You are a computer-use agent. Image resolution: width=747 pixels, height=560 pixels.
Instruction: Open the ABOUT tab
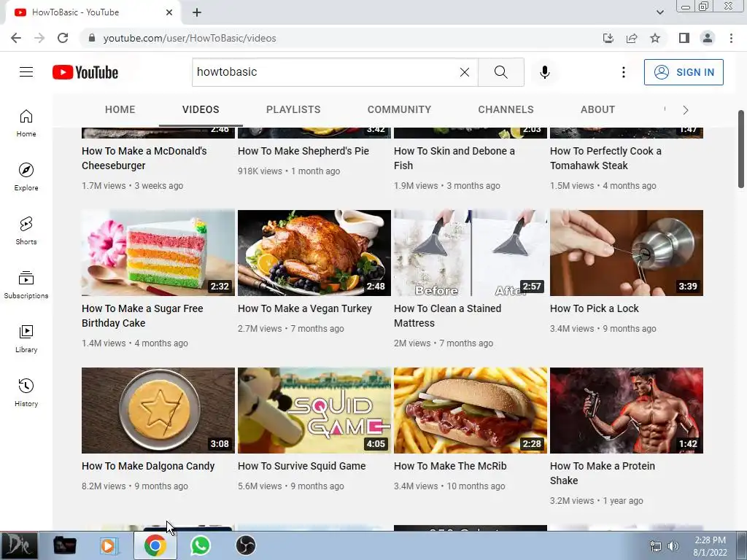click(597, 109)
